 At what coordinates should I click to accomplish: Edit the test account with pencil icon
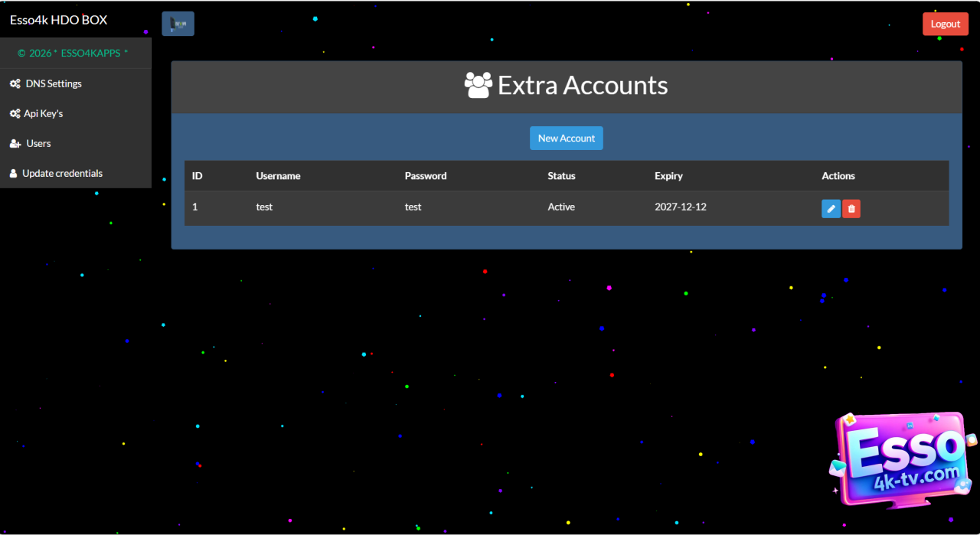831,208
